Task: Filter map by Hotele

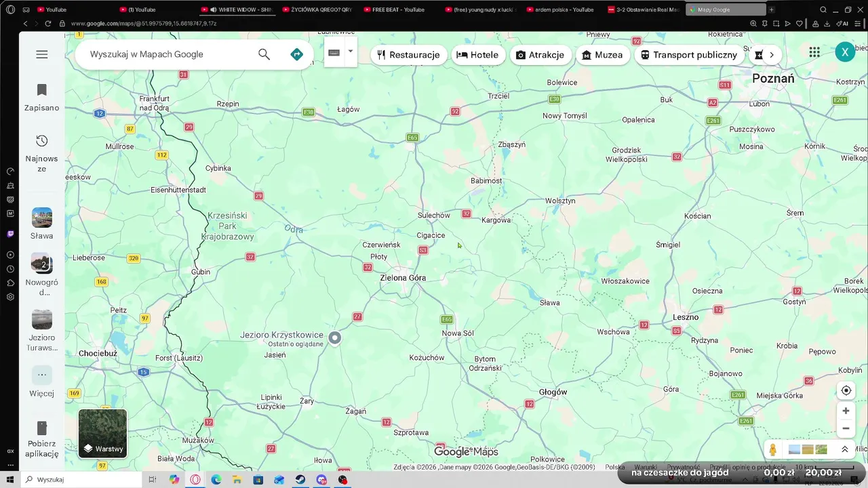Action: tap(478, 55)
